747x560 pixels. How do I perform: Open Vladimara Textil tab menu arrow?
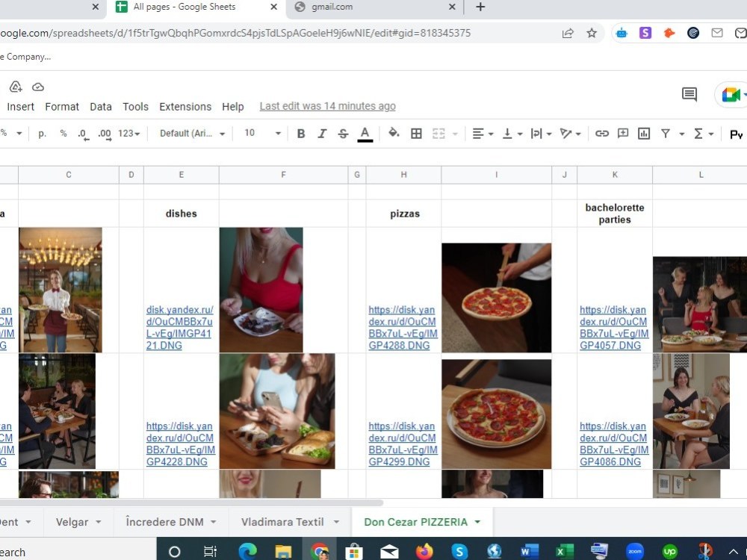pos(336,523)
